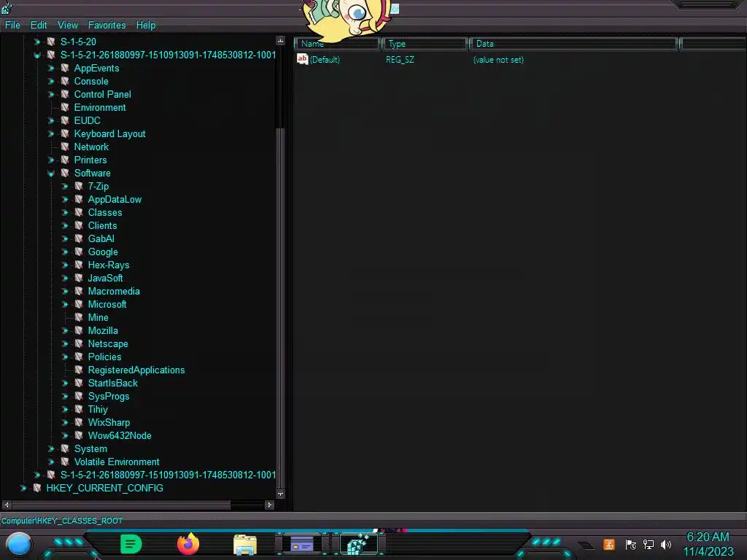Select the JavaSoft key label
Screen dimensions: 747x560
pos(105,278)
